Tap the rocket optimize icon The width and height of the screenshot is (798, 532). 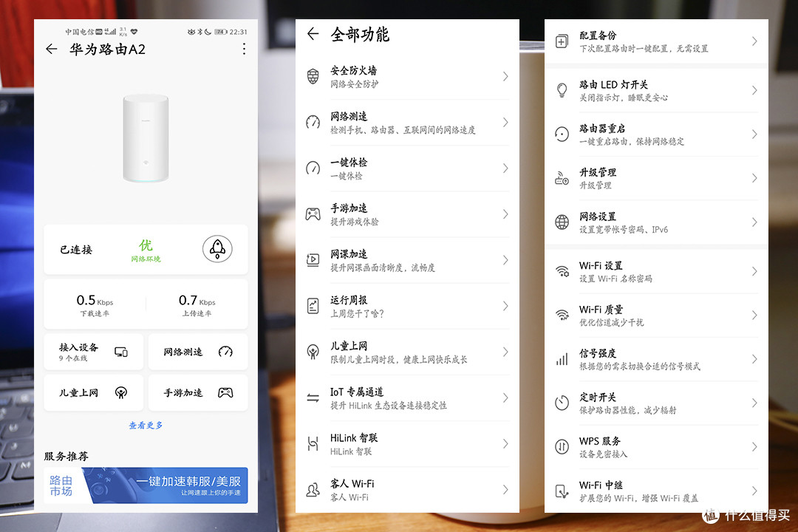pyautogui.click(x=217, y=249)
